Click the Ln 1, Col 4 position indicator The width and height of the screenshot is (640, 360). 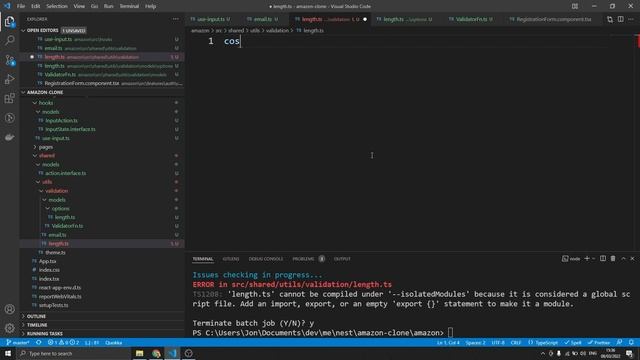pyautogui.click(x=448, y=342)
